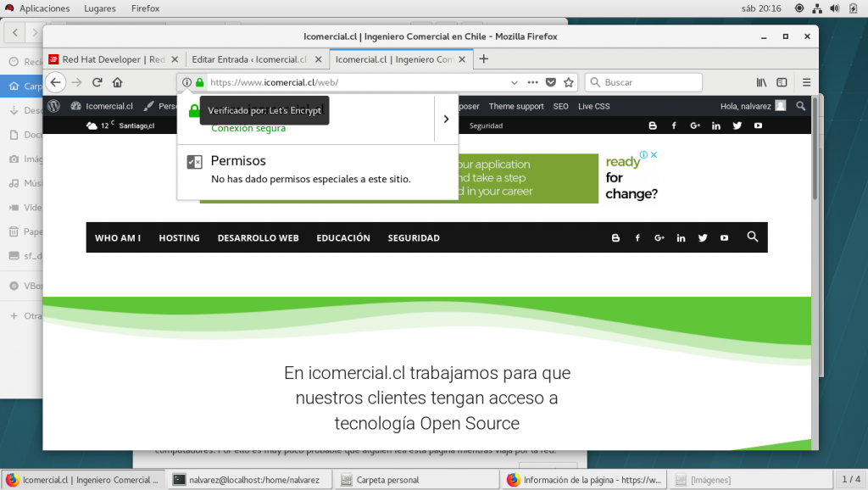868x490 pixels.
Task: Switch to Editar Entrada tab
Action: pyautogui.click(x=249, y=59)
